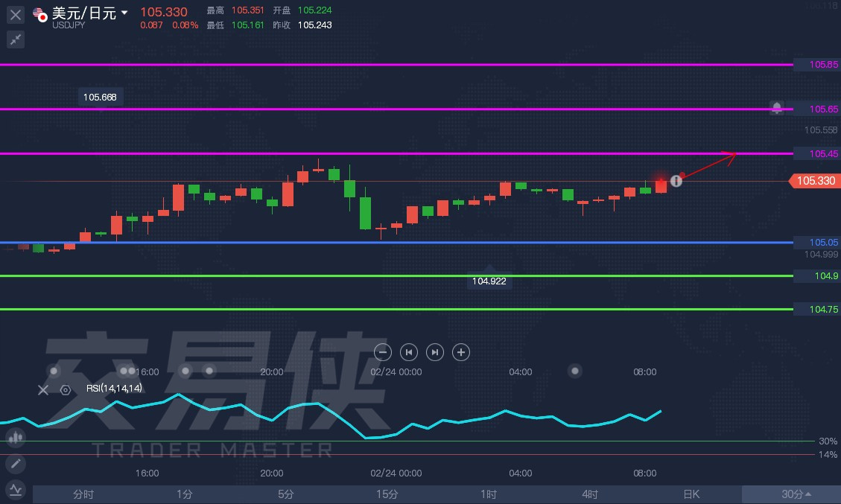The image size is (841, 504).
Task: Switch to the 分时 timeframe
Action: point(83,494)
